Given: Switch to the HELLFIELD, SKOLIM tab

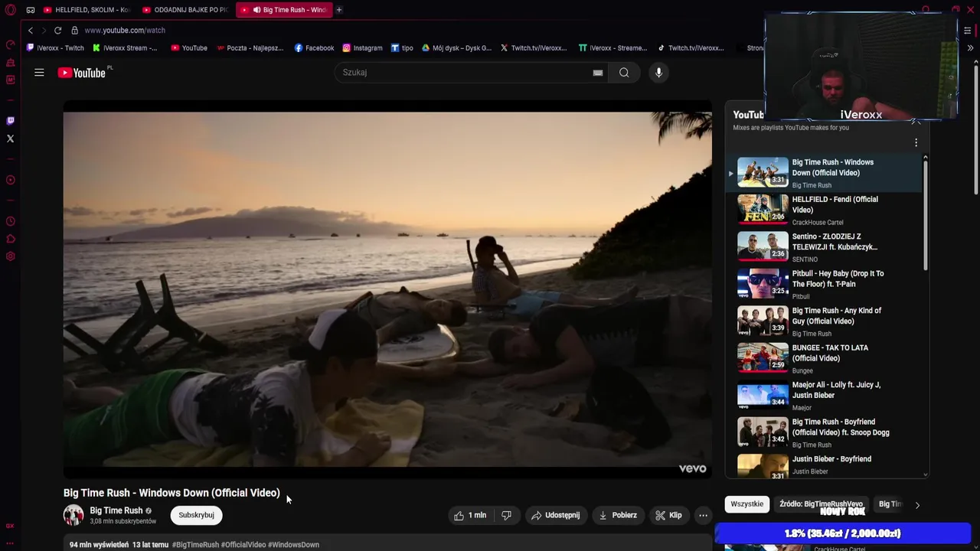Looking at the screenshot, I should pos(86,10).
